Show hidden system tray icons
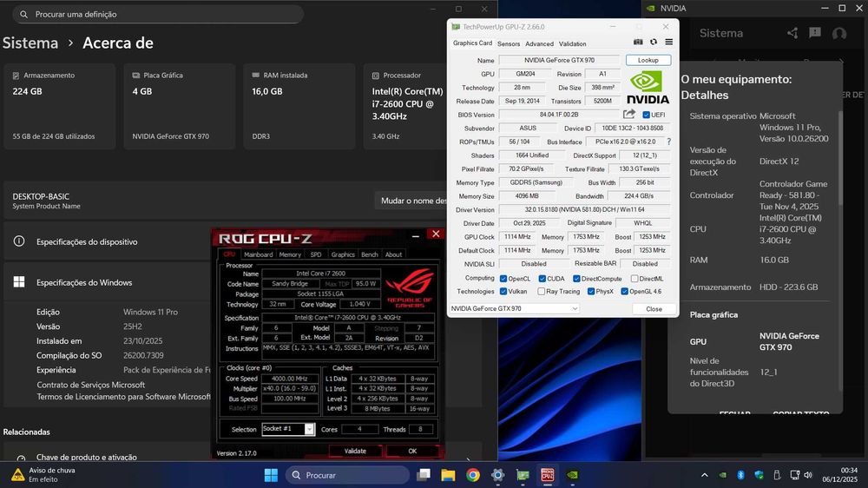The image size is (868, 488). (x=704, y=475)
